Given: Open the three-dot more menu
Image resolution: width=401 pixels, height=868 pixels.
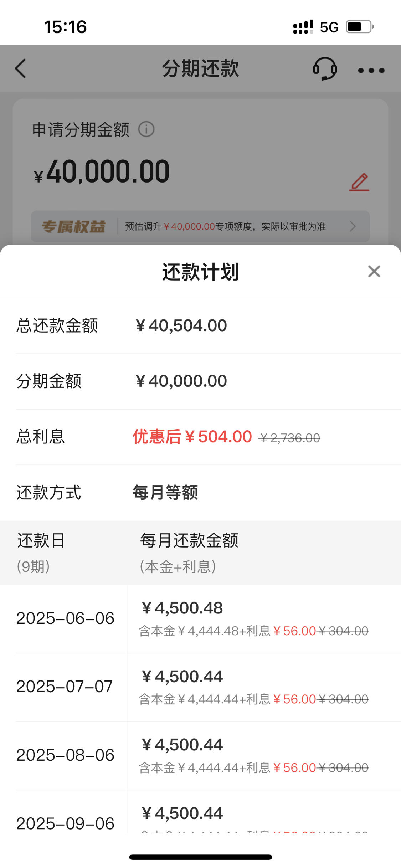Looking at the screenshot, I should click(x=371, y=70).
